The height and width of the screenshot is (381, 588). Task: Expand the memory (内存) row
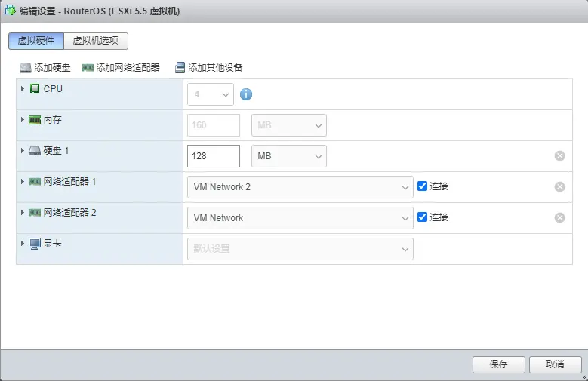22,120
